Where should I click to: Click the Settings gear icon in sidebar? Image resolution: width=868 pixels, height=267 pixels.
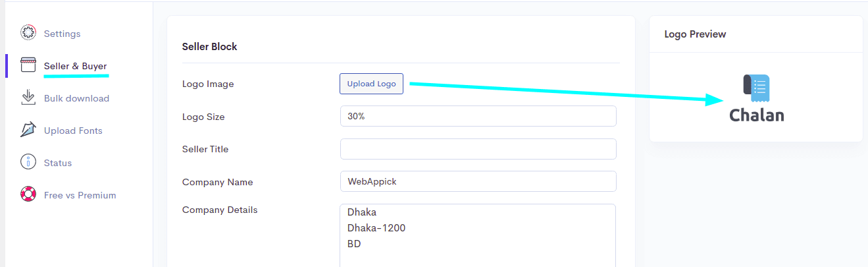28,32
